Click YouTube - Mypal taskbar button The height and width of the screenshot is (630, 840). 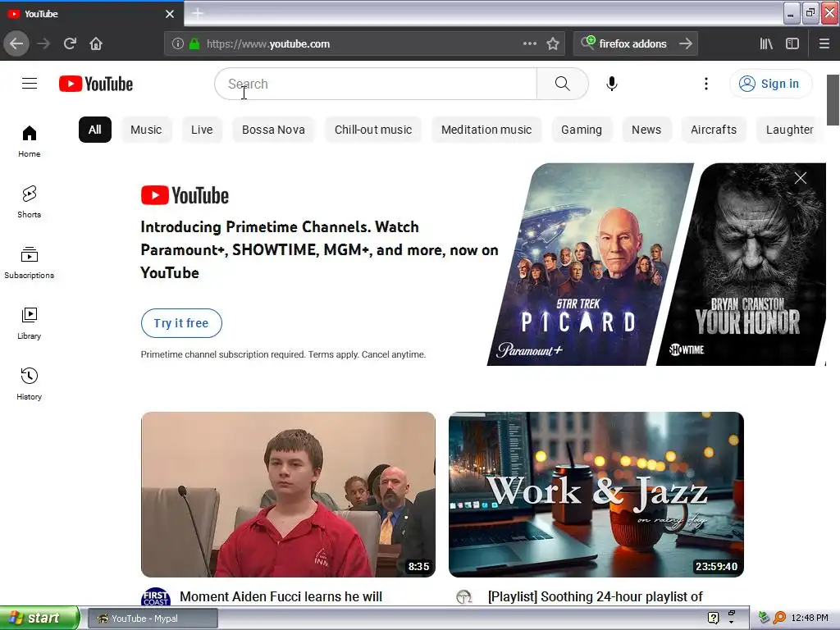[153, 619]
